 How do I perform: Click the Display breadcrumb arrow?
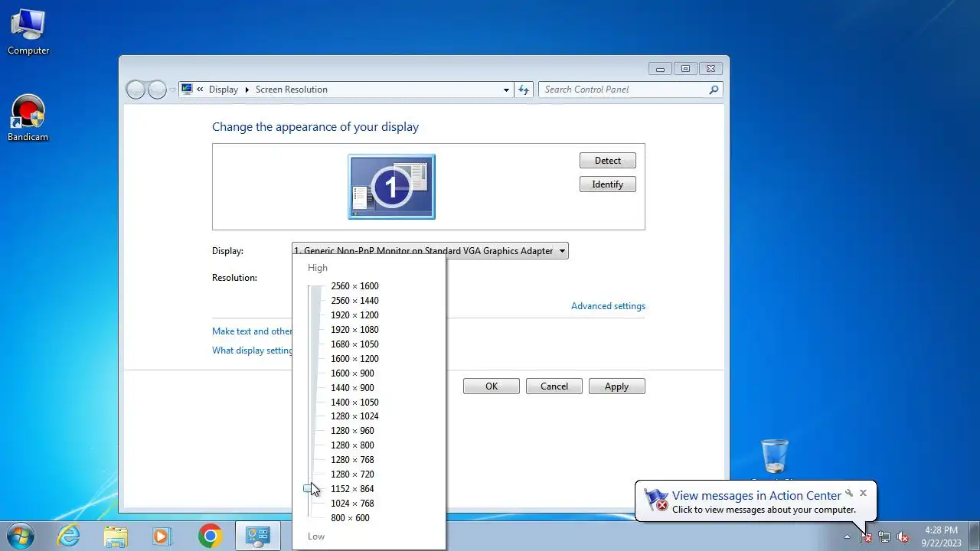(x=247, y=90)
